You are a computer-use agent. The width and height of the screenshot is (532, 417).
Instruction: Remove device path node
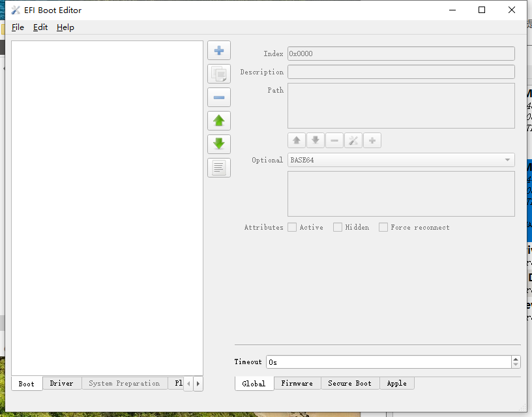[334, 140]
